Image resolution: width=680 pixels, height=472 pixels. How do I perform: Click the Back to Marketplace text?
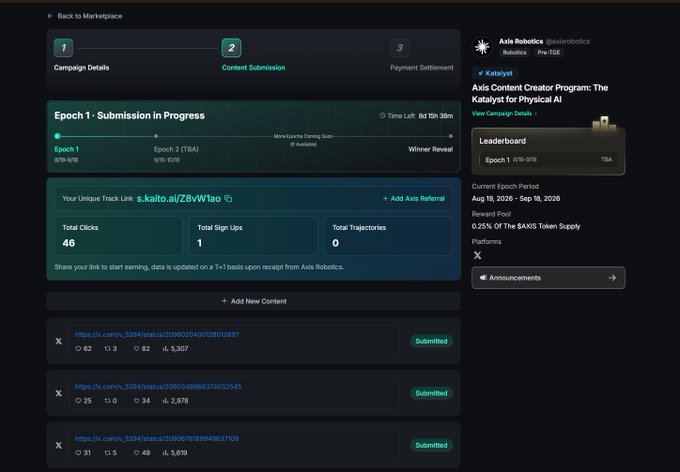point(90,16)
